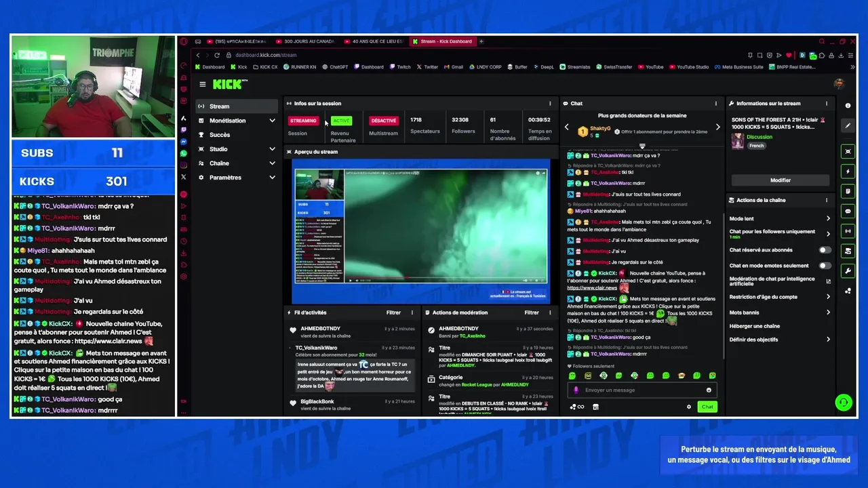Click the Envoyer un message input field
This screenshot has height=488, width=868.
click(x=641, y=390)
